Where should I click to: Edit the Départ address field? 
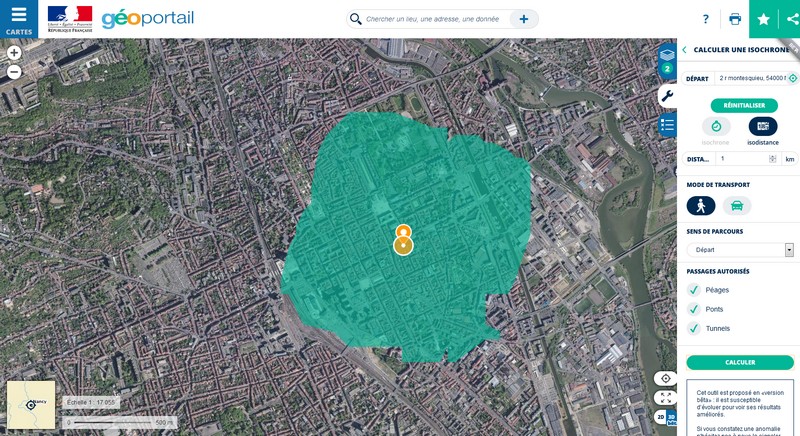[x=752, y=79]
